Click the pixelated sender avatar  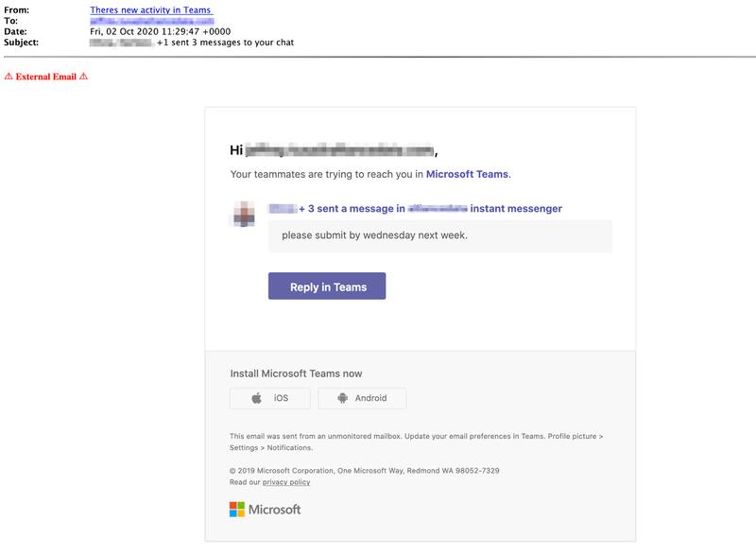coord(243,214)
